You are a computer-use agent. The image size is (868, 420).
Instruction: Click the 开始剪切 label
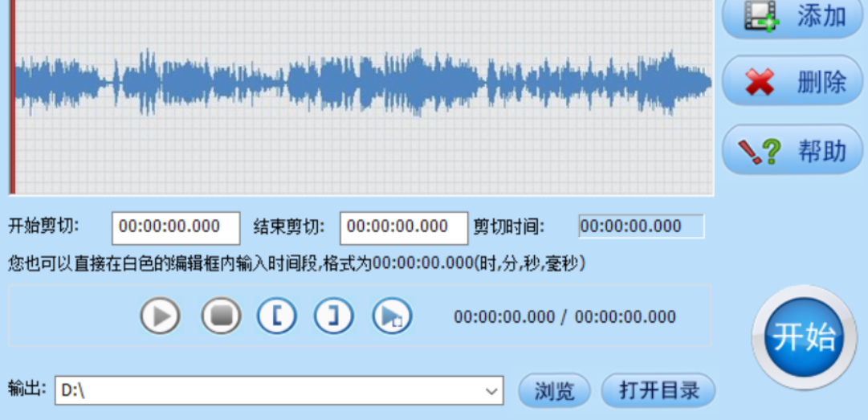pos(43,226)
